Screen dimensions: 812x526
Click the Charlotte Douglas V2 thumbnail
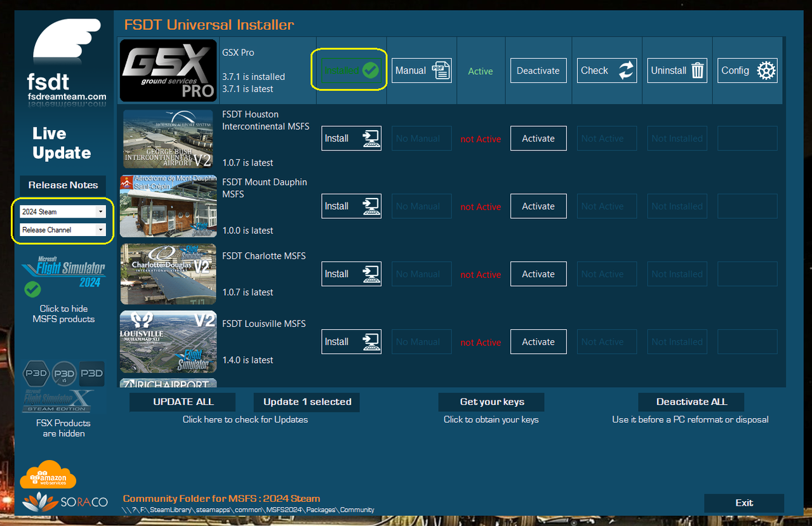[x=168, y=274]
